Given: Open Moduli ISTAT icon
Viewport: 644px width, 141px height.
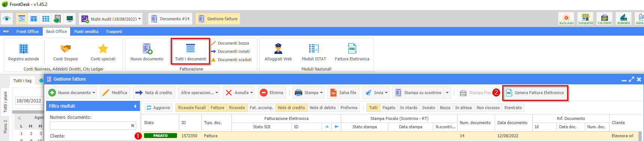Looking at the screenshot, I should [x=314, y=48].
